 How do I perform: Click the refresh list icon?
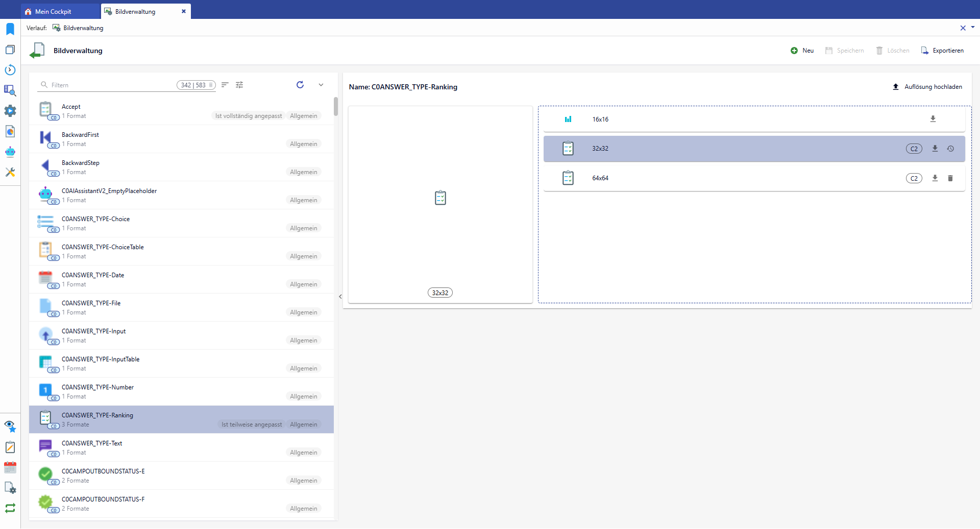click(300, 85)
